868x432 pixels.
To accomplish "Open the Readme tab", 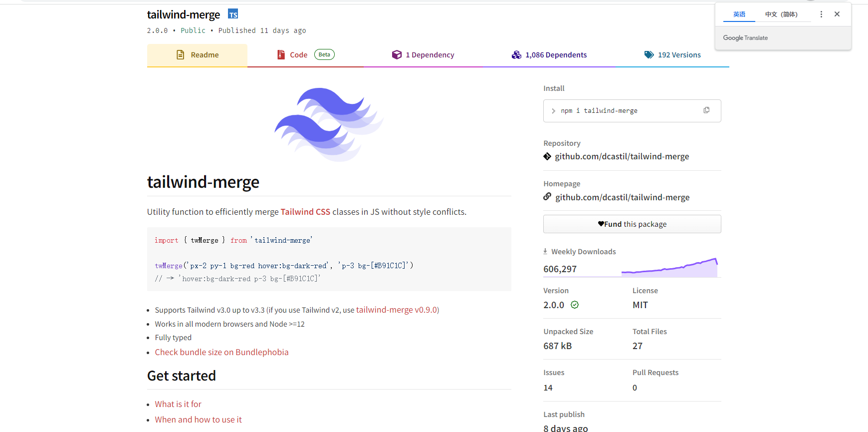I will point(197,55).
